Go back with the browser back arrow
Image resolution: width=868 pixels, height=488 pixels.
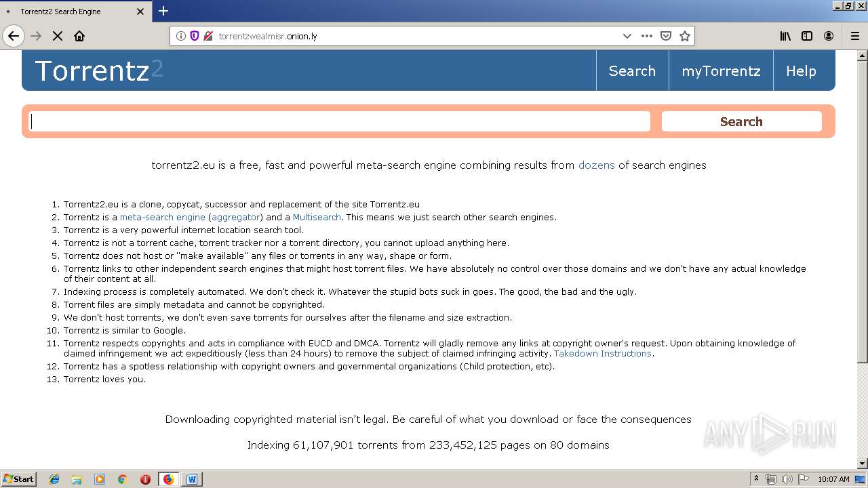tap(14, 36)
